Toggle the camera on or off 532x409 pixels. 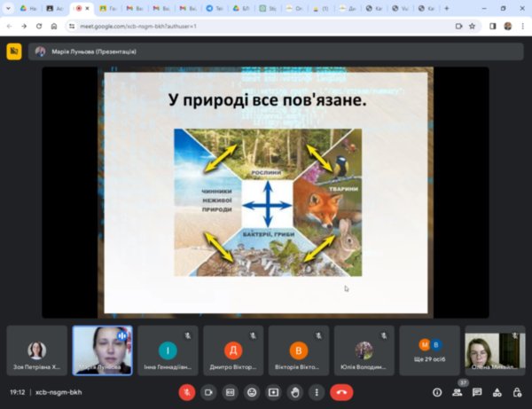coord(208,391)
